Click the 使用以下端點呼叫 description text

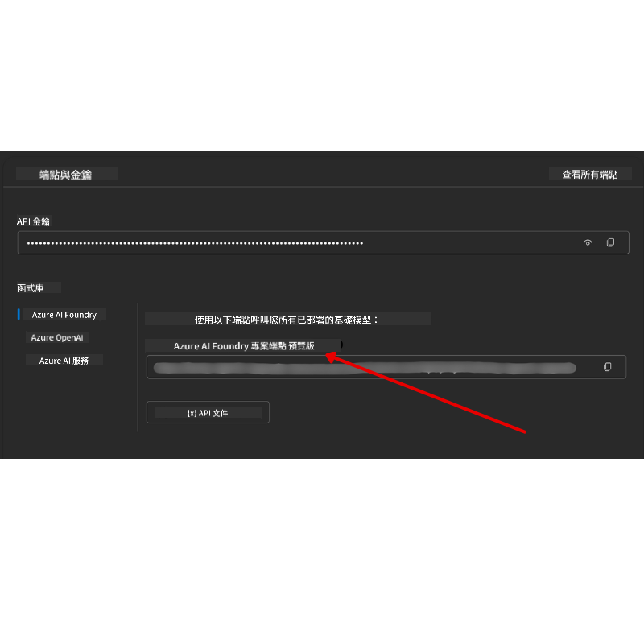click(287, 320)
